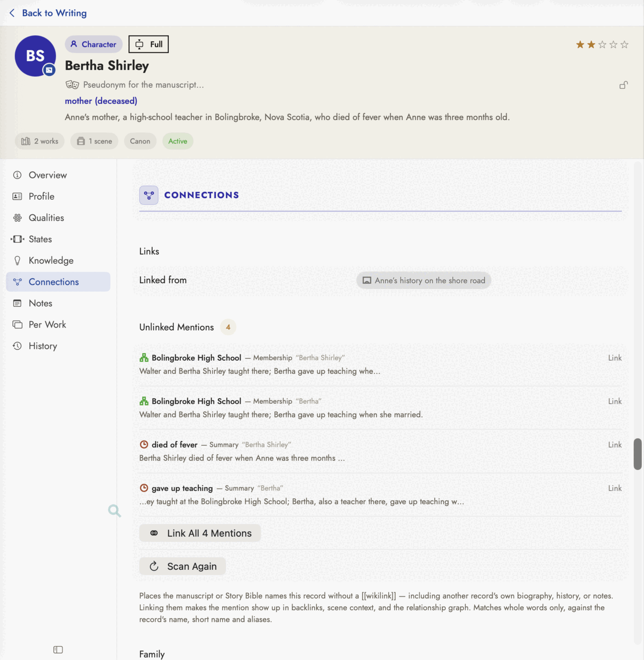The image size is (644, 660).
Task: Click the Notes sidebar icon
Action: click(17, 303)
